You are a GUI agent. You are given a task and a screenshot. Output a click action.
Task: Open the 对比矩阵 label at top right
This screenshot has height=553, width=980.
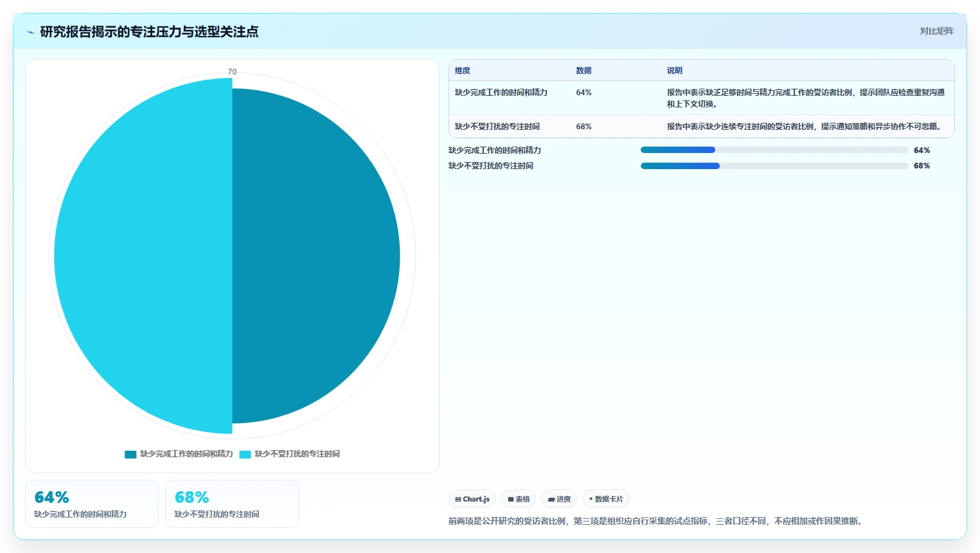tap(936, 31)
